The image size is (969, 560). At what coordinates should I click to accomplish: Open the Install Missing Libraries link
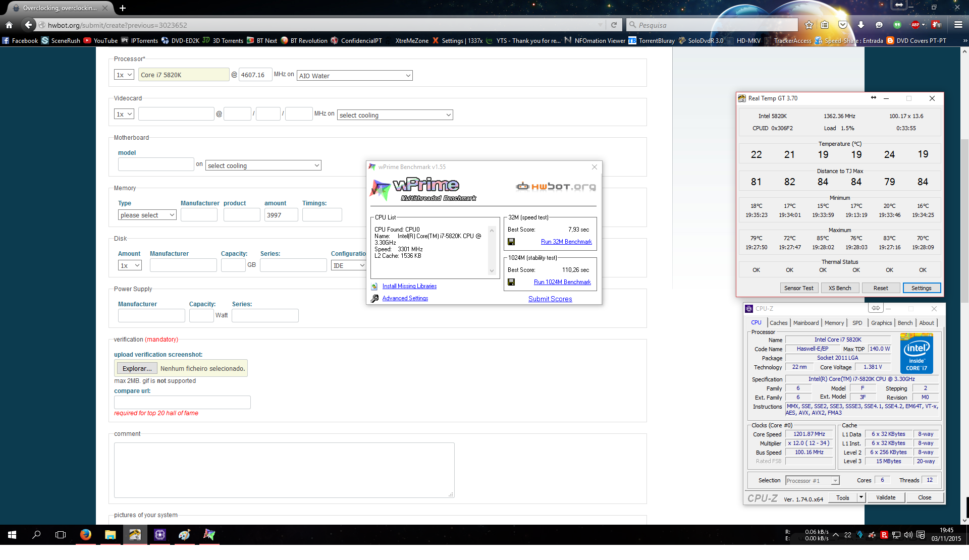tap(409, 286)
